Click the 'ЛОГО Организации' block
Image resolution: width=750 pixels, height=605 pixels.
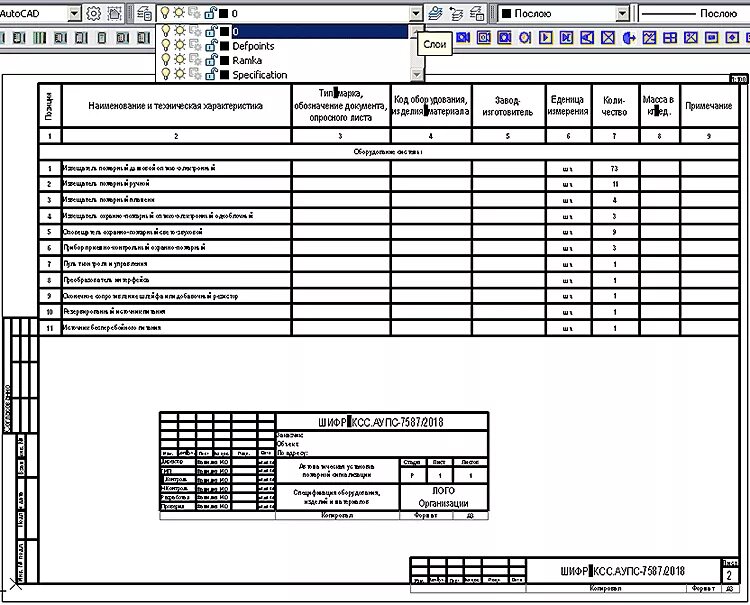443,497
